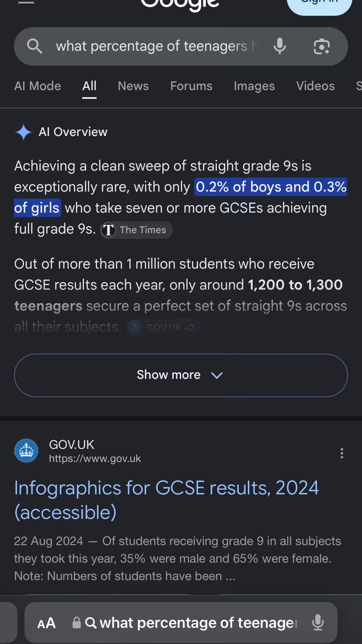This screenshot has height=644, width=362.
Task: Click the Sign in button
Action: tap(320, 4)
